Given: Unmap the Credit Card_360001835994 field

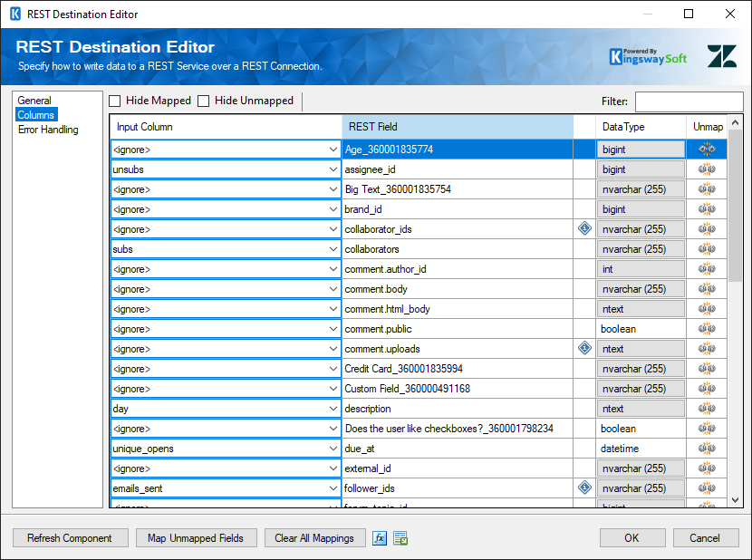Looking at the screenshot, I should pyautogui.click(x=707, y=369).
